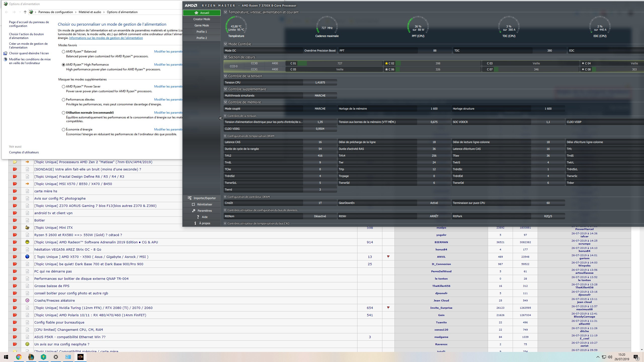Collapse Contrôles utilisateur de temporisation du bus CAD
This screenshot has width=644, height=362.
pos(225,223)
